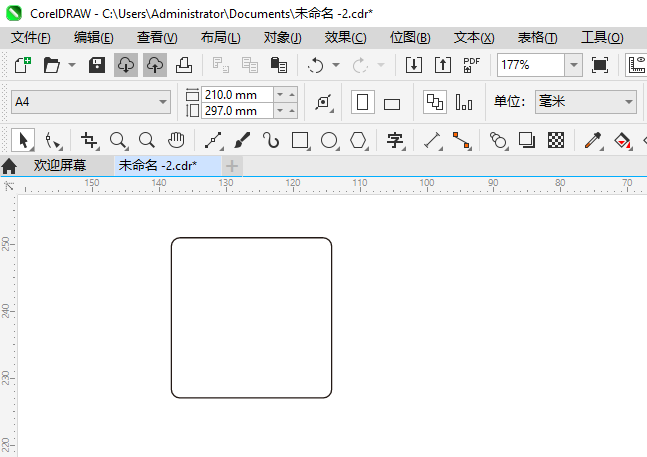
Task: Toggle full-screen preview icon
Action: click(x=600, y=65)
